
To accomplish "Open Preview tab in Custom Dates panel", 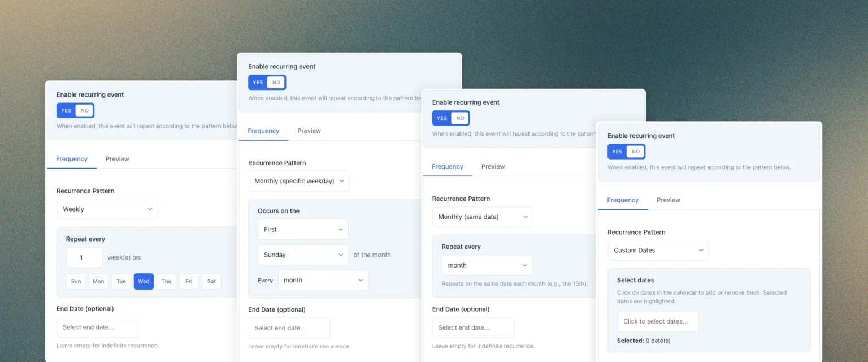I will coord(669,200).
